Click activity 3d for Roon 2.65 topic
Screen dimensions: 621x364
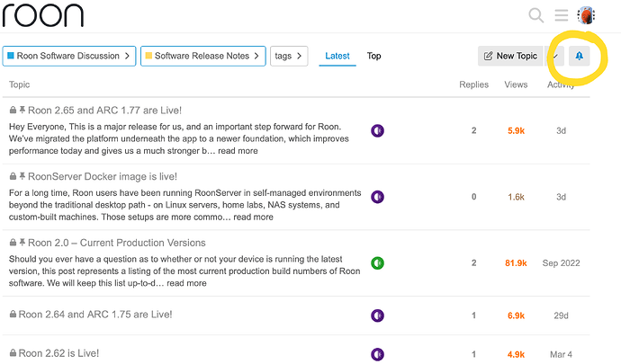(562, 130)
